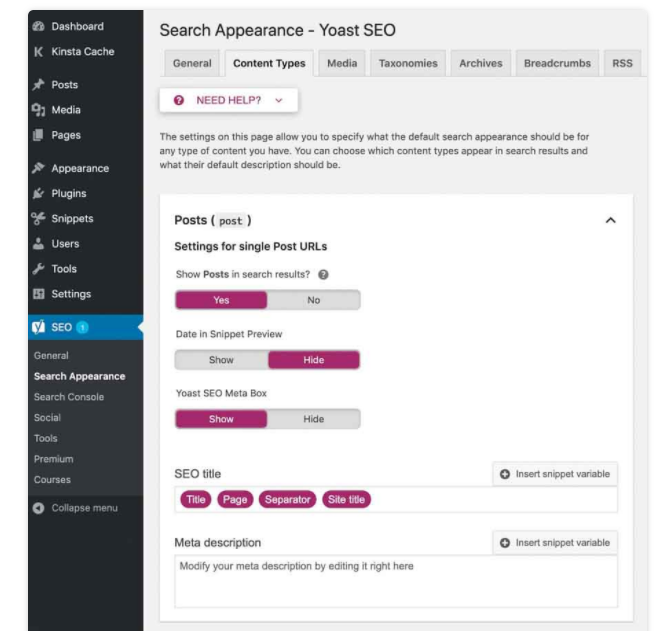This screenshot has width=667, height=631.
Task: Hide the Yoast SEO Meta Box
Action: tap(313, 420)
